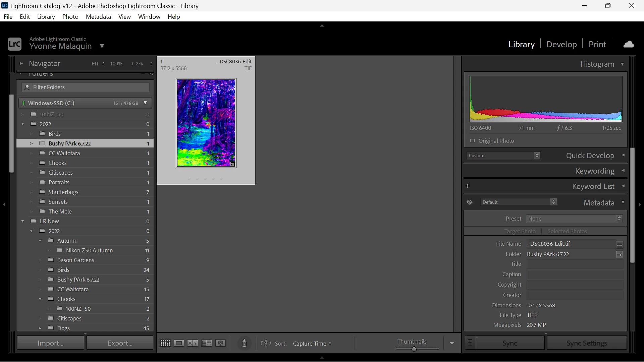Open People view face icon
The height and width of the screenshot is (362, 644).
221,343
